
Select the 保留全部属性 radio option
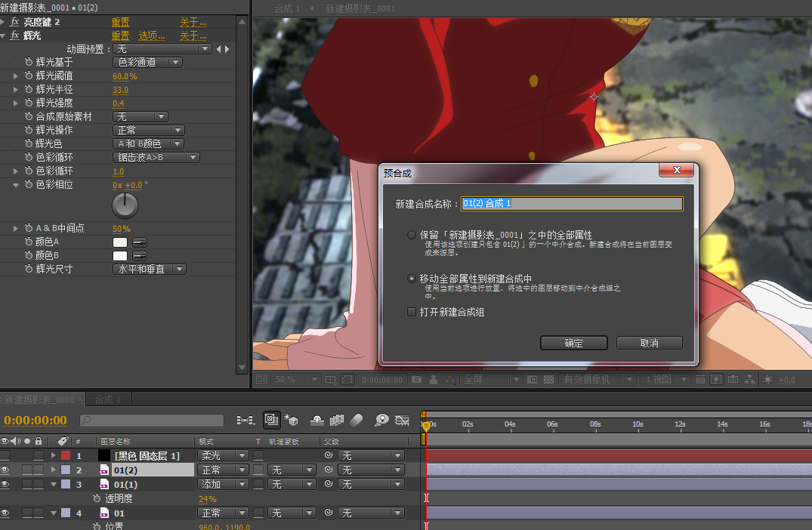[x=412, y=235]
